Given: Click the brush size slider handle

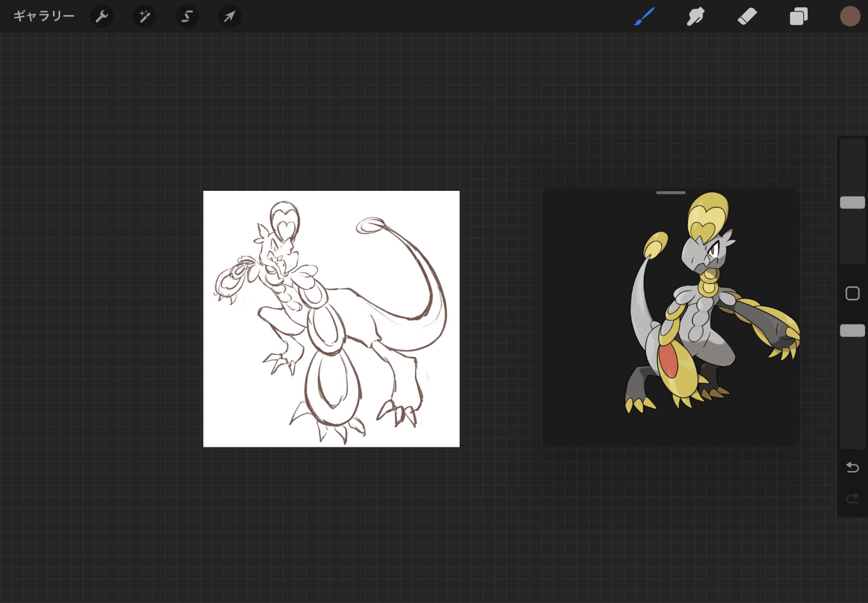Looking at the screenshot, I should tap(852, 203).
